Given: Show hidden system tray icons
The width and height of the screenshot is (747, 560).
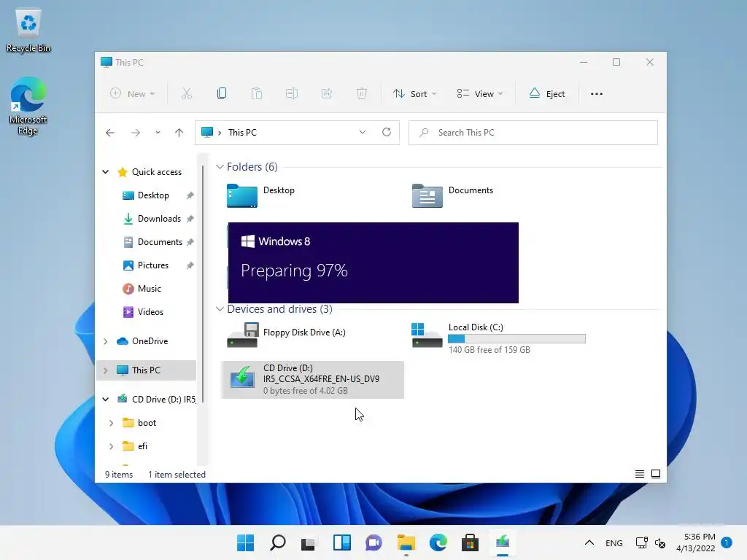Looking at the screenshot, I should [x=589, y=542].
